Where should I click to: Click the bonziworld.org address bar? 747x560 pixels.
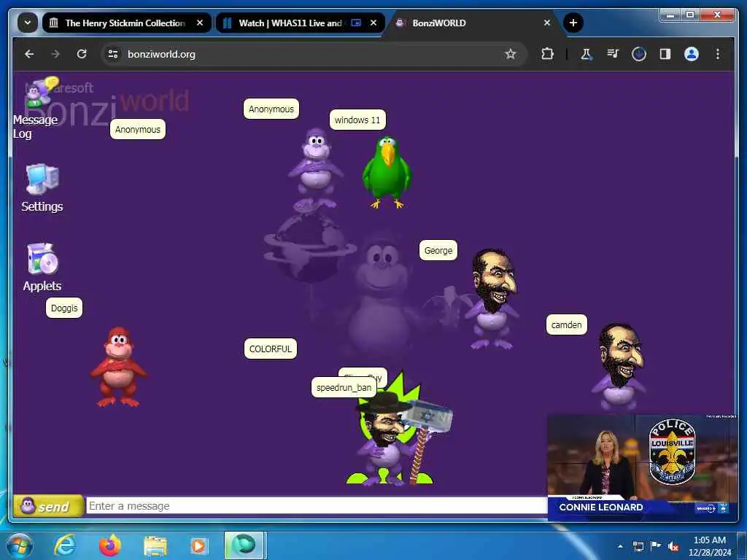point(314,54)
